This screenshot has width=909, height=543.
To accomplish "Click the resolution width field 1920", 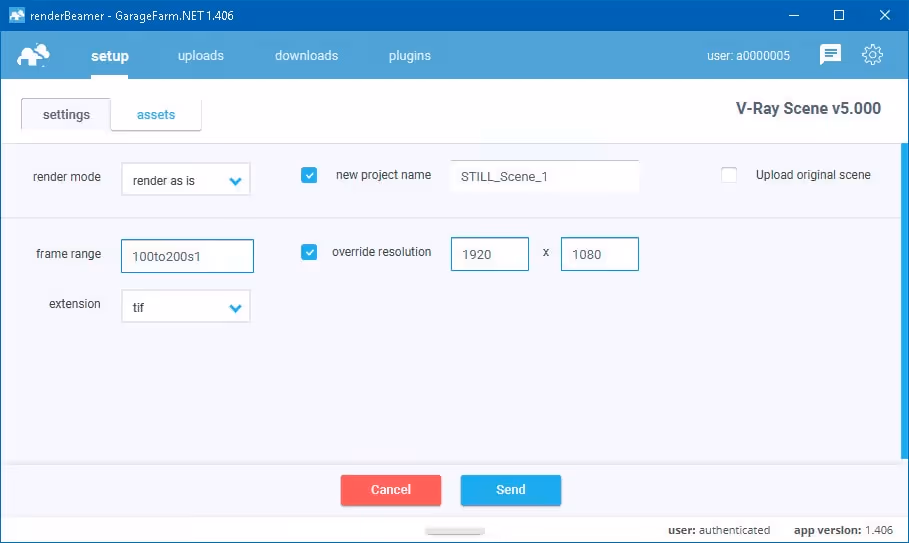I will pyautogui.click(x=490, y=254).
